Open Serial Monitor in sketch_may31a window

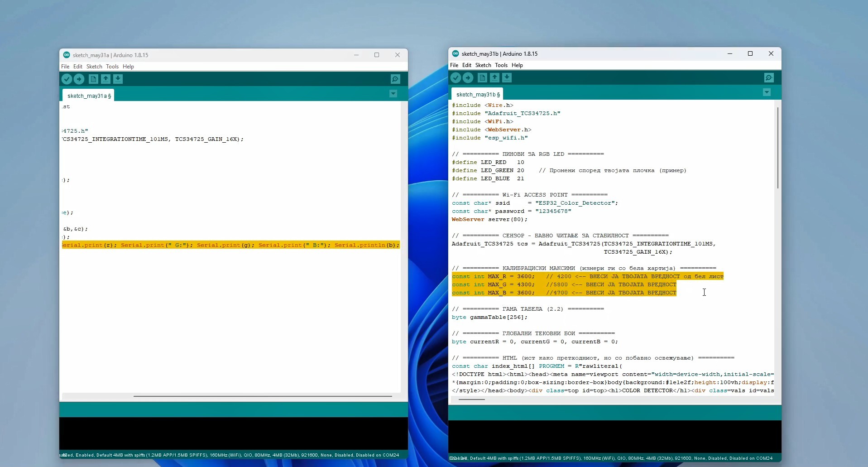tap(395, 79)
